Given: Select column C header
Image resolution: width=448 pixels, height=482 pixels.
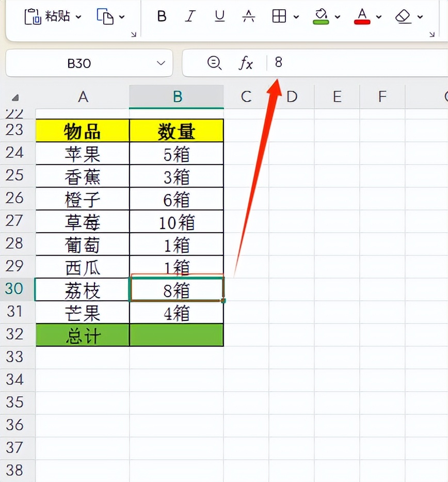Looking at the screenshot, I should (246, 97).
